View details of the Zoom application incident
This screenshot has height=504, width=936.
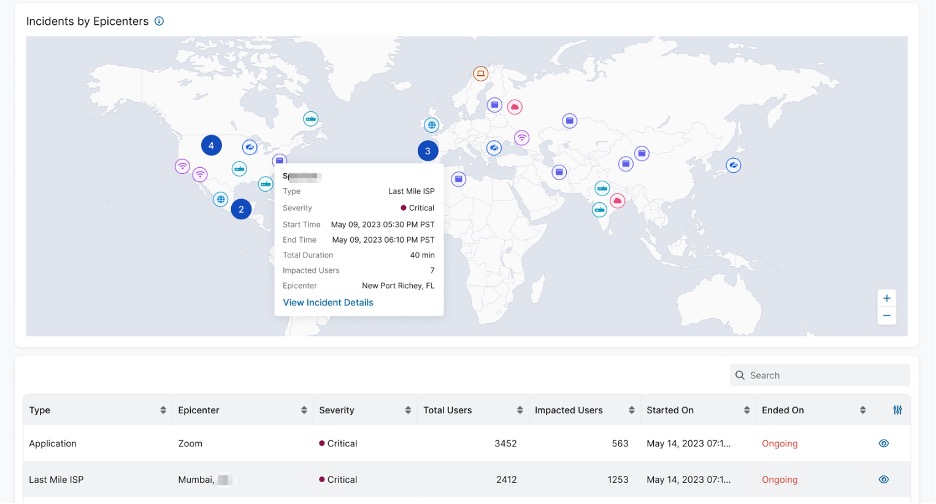[883, 443]
